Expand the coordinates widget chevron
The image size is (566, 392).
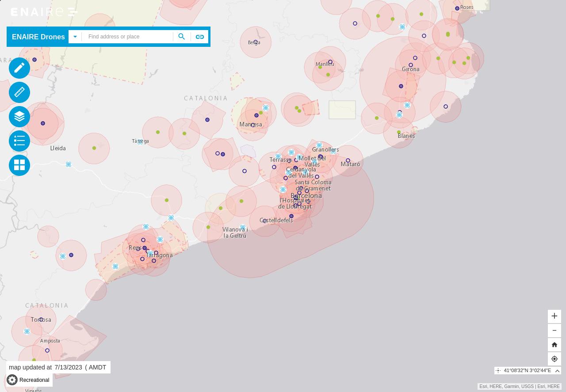(x=557, y=371)
